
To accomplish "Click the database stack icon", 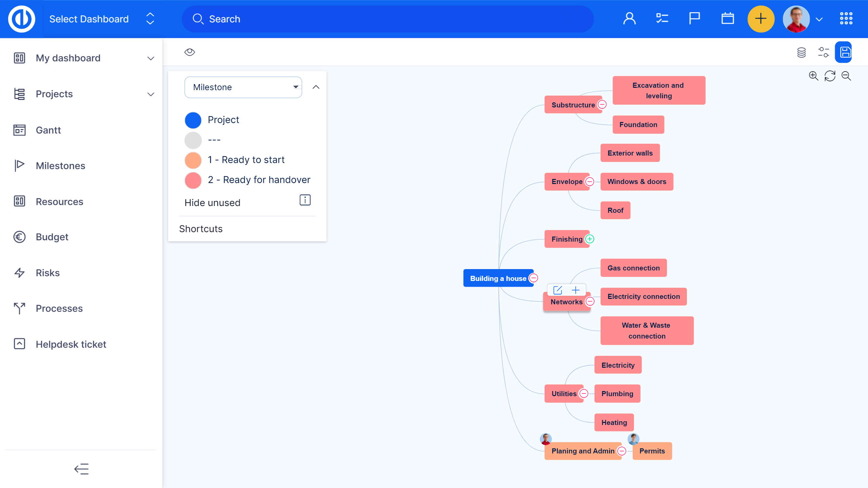I will tap(801, 52).
